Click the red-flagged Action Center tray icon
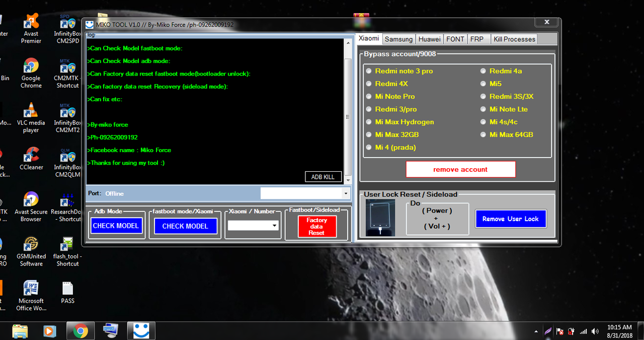The image size is (644, 340). click(560, 331)
